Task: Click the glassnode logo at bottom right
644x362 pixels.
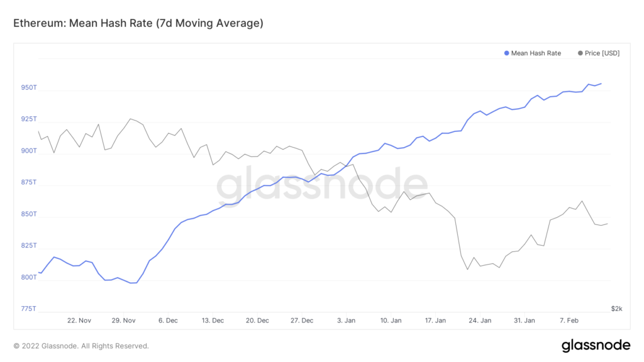Action: tap(596, 345)
